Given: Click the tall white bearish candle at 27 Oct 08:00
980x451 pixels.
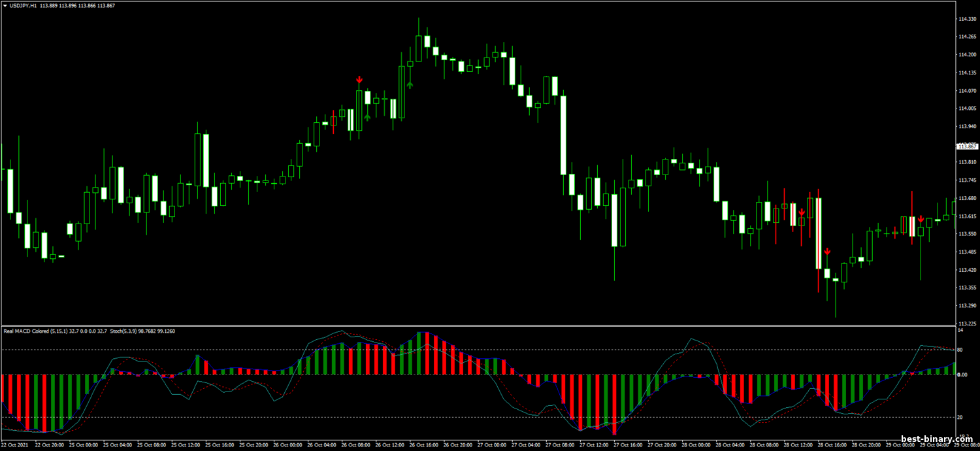Looking at the screenshot, I should point(563,135).
